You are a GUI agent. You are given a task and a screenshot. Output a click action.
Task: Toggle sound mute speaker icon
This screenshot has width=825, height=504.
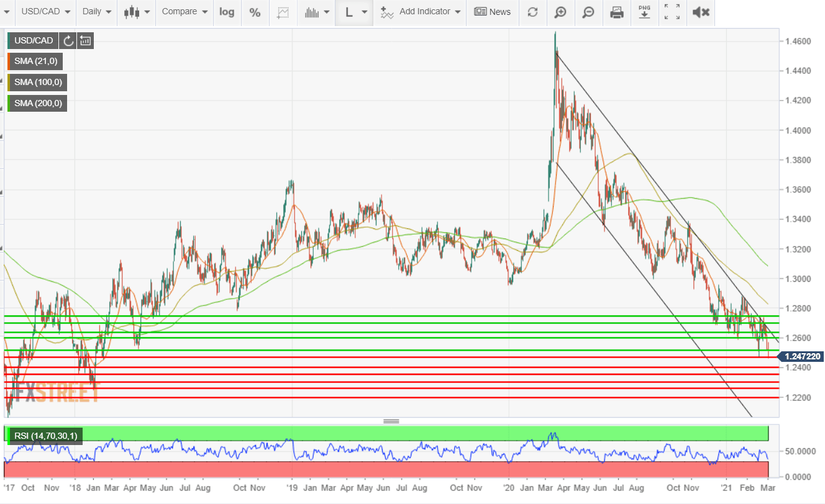(701, 12)
